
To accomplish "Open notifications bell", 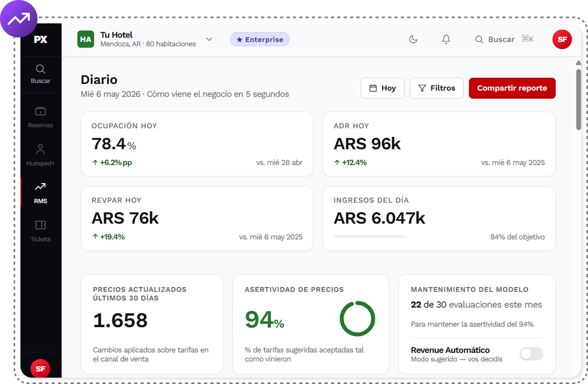I will (x=446, y=39).
